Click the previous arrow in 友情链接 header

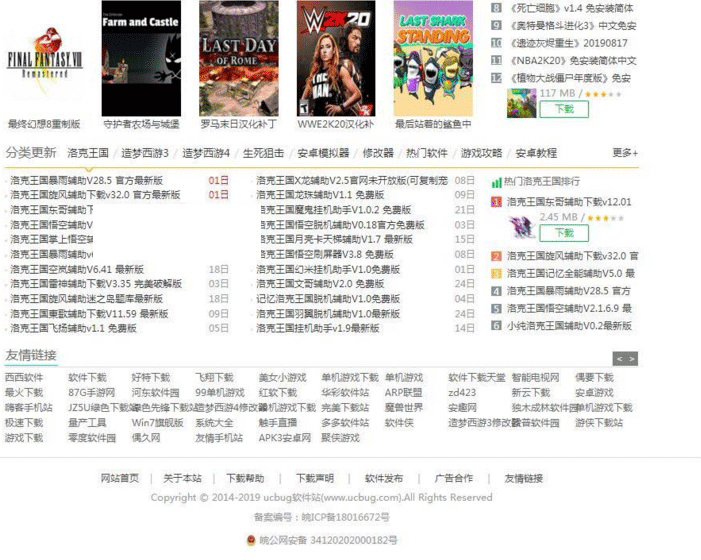(x=619, y=359)
